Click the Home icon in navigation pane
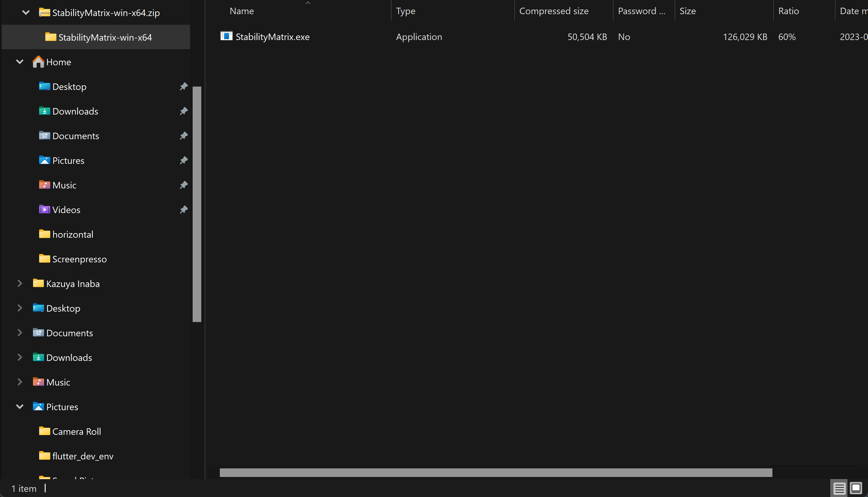 click(38, 62)
